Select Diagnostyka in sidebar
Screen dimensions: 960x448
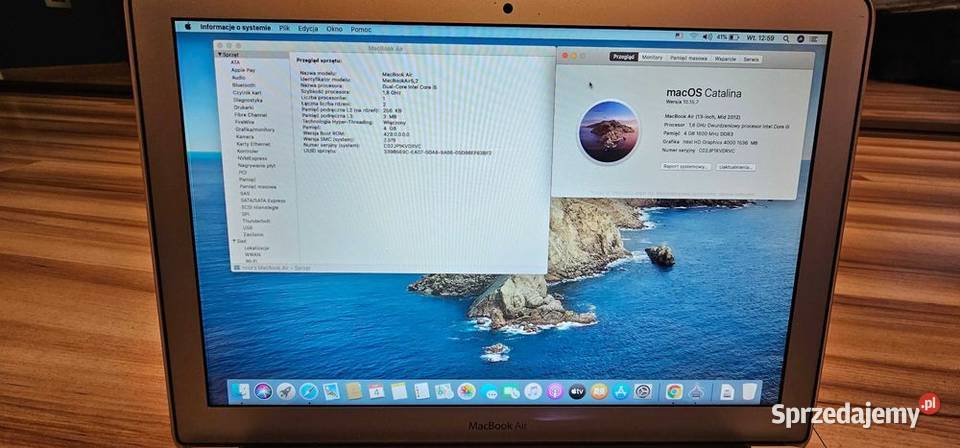click(248, 100)
